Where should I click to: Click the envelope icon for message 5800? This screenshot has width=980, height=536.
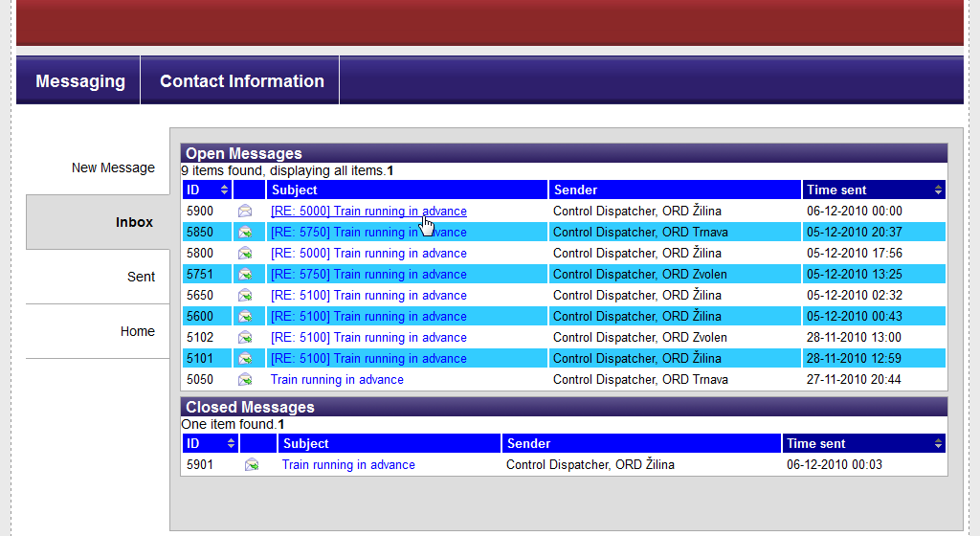pyautogui.click(x=245, y=254)
